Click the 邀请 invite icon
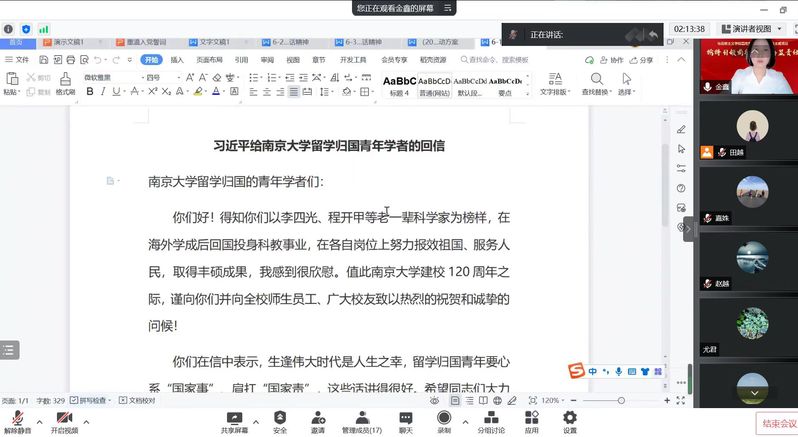This screenshot has height=437, width=798. (x=317, y=419)
